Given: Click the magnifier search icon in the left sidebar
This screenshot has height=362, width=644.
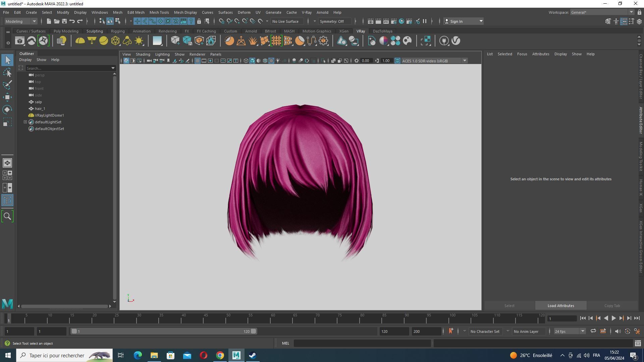Looking at the screenshot, I should click(7, 216).
